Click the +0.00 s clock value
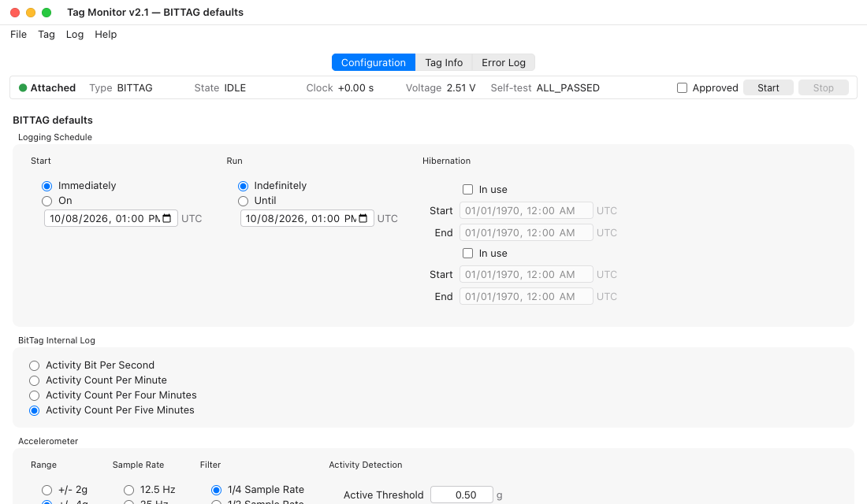Viewport: 867px width, 504px height. click(355, 88)
